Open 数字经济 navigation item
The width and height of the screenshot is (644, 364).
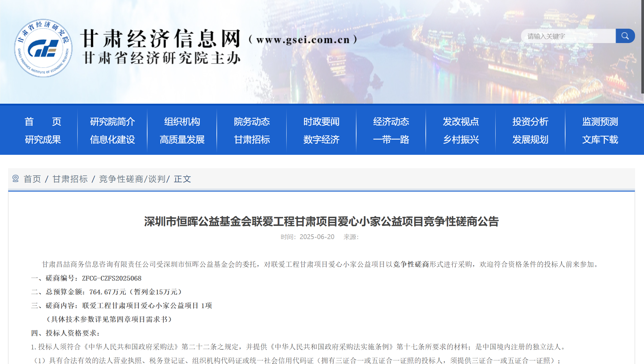[322, 140]
